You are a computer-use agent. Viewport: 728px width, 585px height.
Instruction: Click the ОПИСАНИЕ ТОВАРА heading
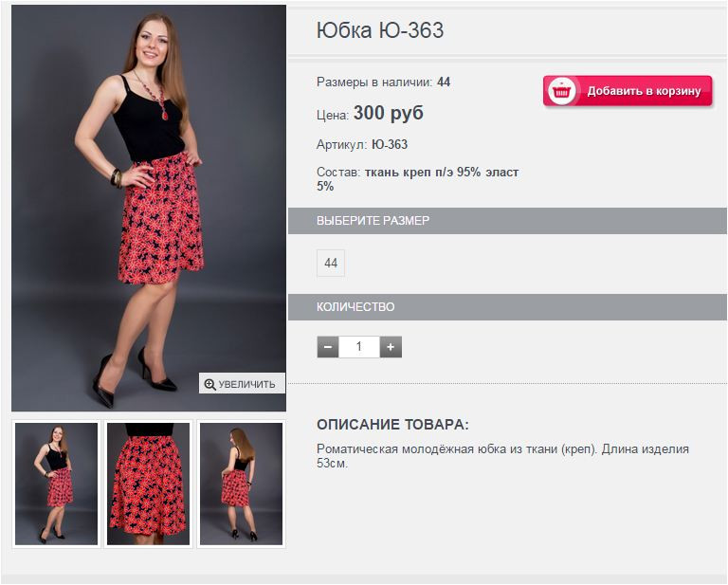[x=392, y=425]
